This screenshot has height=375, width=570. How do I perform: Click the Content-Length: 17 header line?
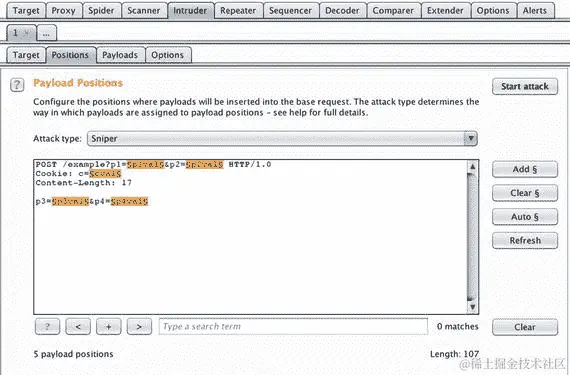point(84,183)
